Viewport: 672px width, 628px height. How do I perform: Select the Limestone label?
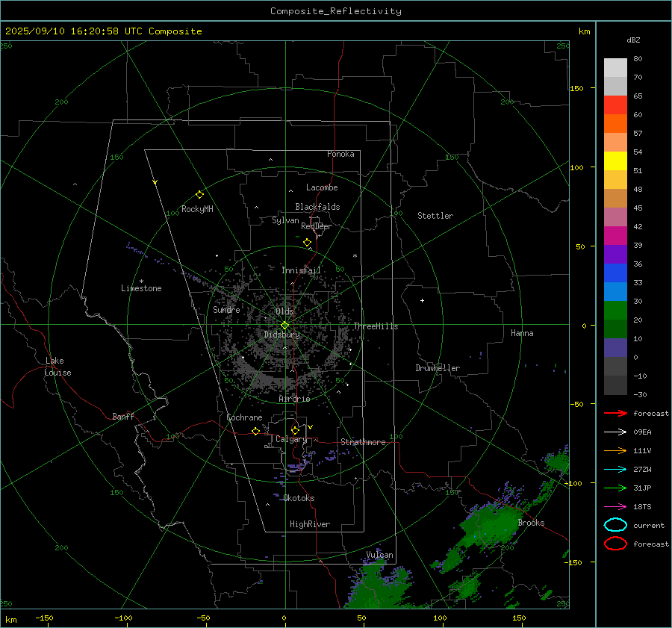click(x=141, y=288)
